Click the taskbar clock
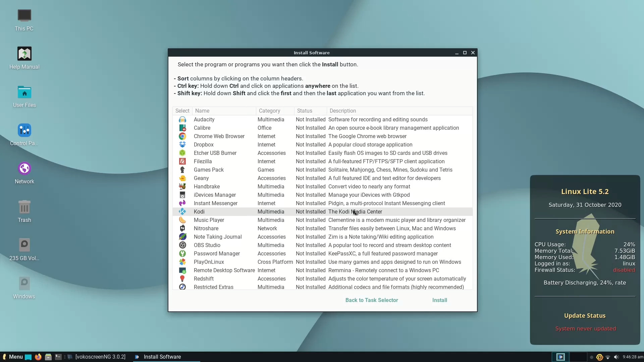The image size is (644, 362). point(633,357)
